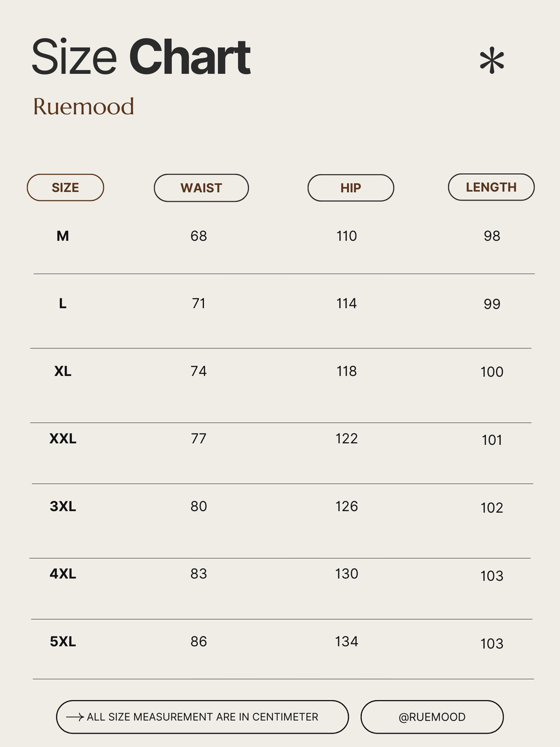This screenshot has height=747, width=560.
Task: Select the HIP header pill
Action: tap(351, 188)
